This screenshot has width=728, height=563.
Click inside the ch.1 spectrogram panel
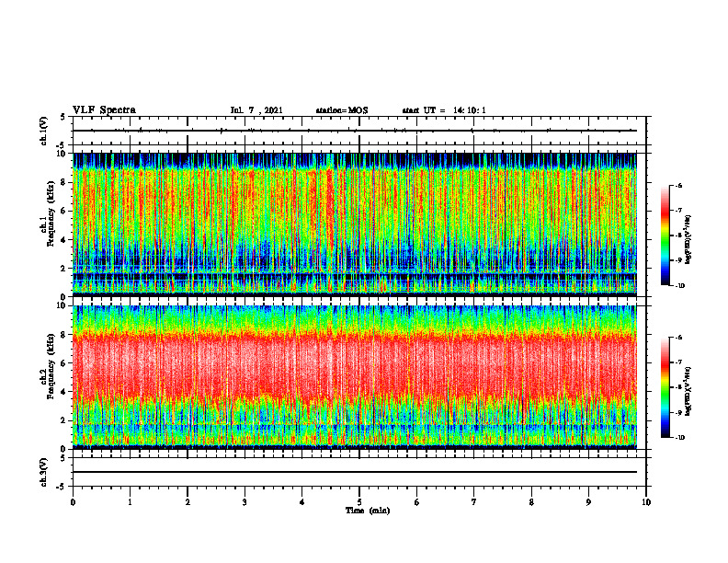pyautogui.click(x=355, y=224)
